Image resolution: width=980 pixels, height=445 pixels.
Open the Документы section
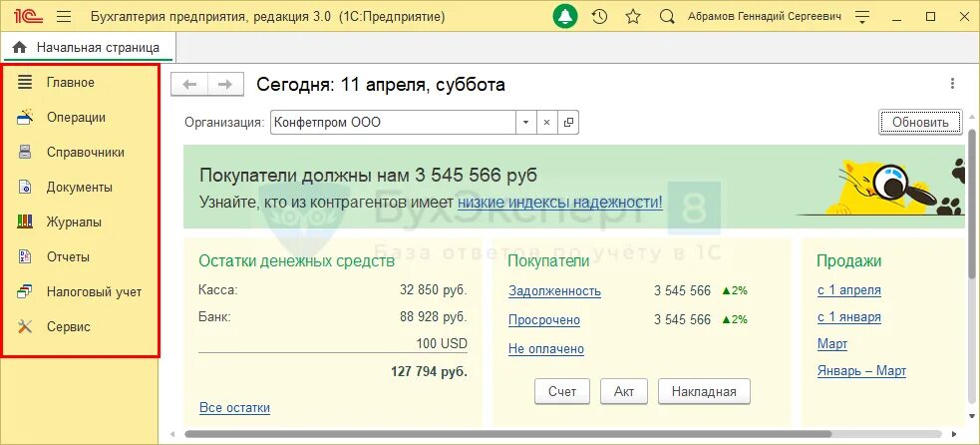81,188
